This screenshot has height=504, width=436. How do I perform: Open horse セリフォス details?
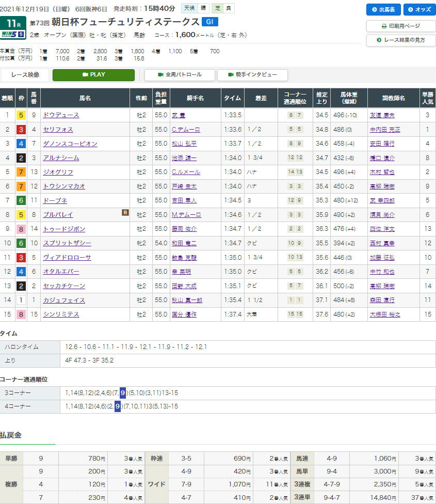click(58, 130)
